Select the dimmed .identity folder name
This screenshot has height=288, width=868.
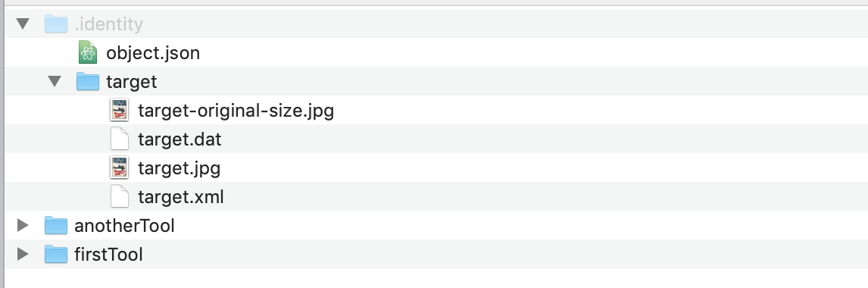point(108,24)
